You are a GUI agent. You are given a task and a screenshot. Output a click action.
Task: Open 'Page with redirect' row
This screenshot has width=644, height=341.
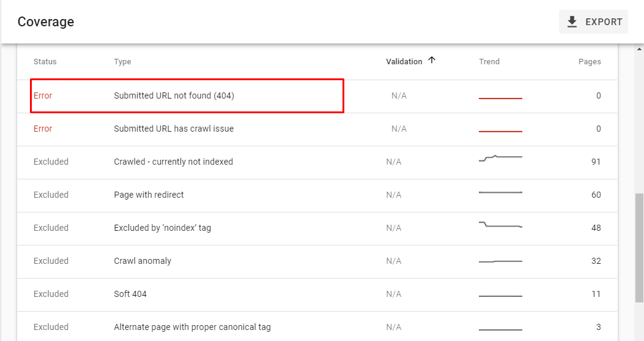pos(317,196)
